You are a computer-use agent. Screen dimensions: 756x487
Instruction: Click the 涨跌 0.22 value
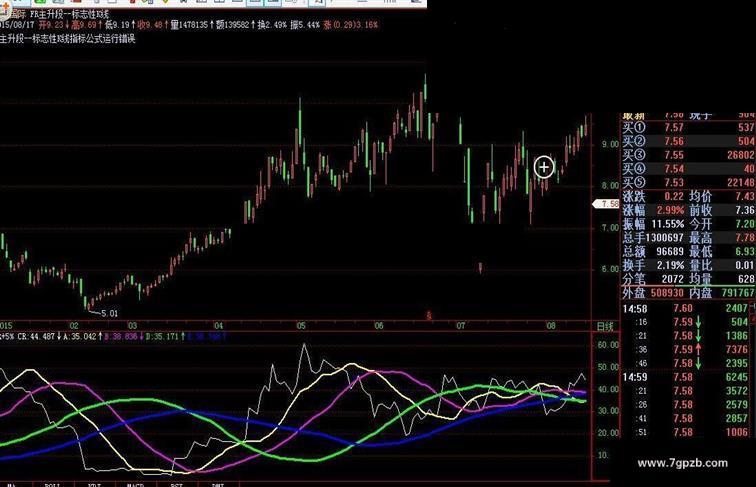[674, 196]
